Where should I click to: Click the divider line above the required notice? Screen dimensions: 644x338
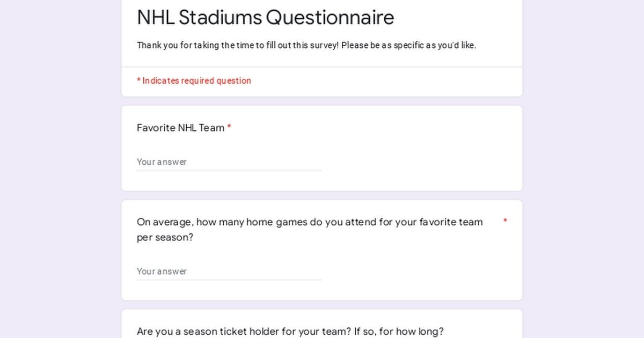pyautogui.click(x=322, y=67)
